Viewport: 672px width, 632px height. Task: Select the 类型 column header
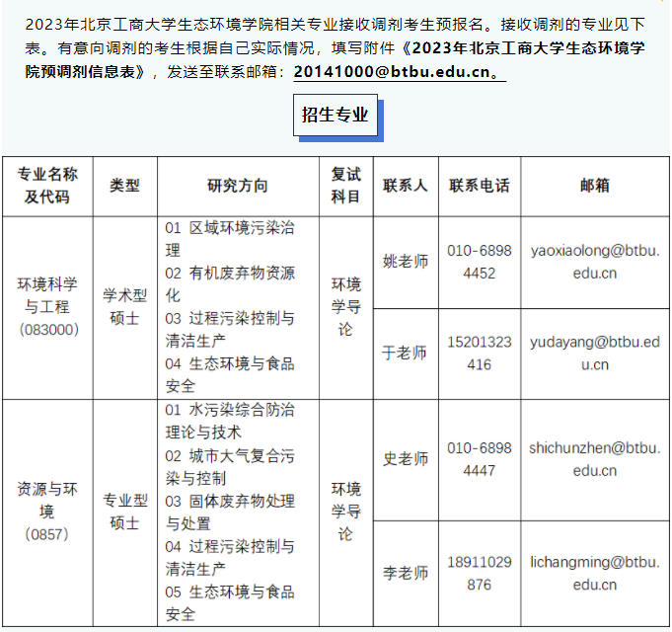(124, 186)
